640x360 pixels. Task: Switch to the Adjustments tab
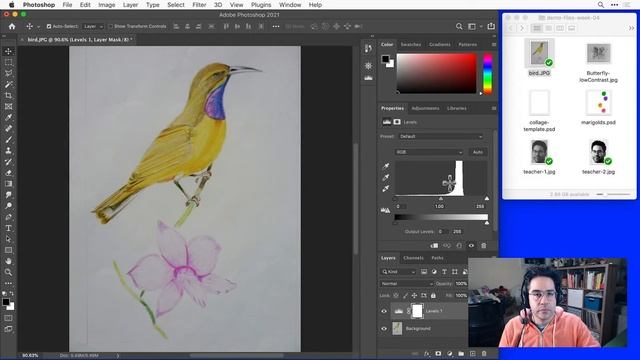pyautogui.click(x=425, y=108)
